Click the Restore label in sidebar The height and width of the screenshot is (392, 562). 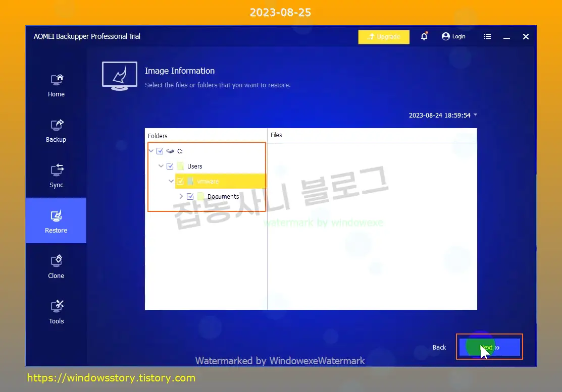(x=56, y=230)
